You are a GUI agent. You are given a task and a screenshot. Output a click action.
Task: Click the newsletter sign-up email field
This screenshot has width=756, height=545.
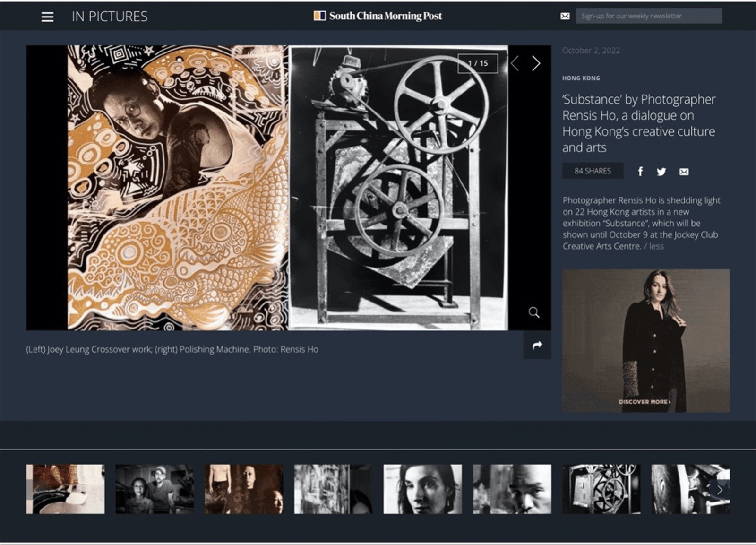point(648,16)
